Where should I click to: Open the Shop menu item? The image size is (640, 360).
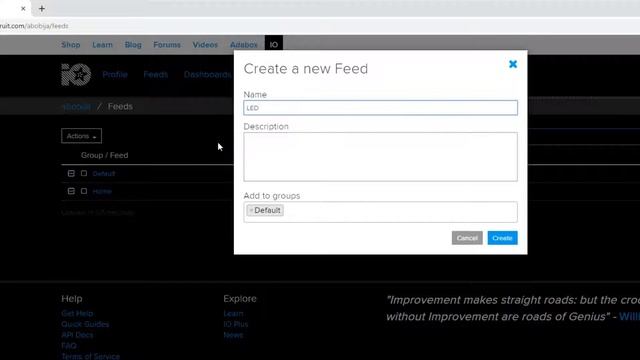pos(71,45)
